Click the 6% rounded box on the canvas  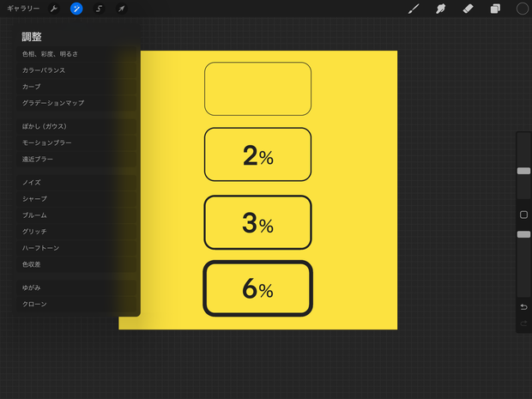pos(258,288)
